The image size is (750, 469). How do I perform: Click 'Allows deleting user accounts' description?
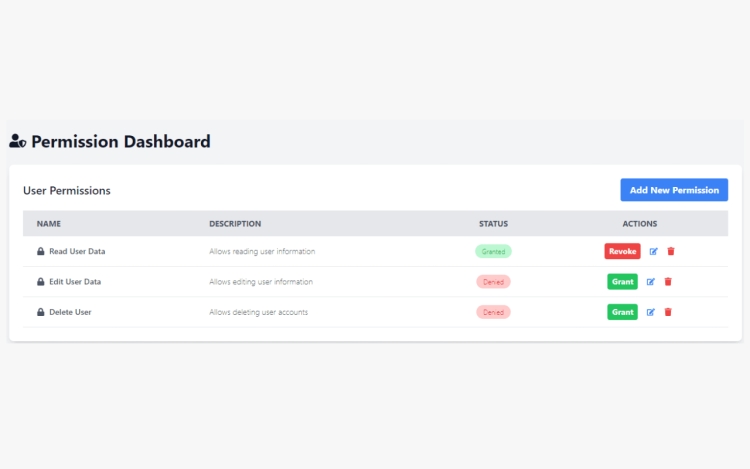coord(258,312)
